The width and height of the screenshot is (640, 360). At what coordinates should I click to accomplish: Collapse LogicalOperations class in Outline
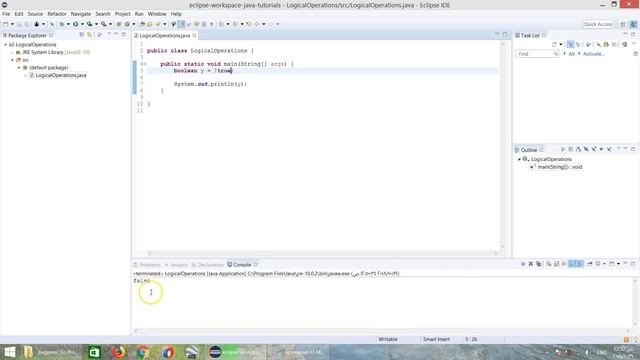[519, 159]
